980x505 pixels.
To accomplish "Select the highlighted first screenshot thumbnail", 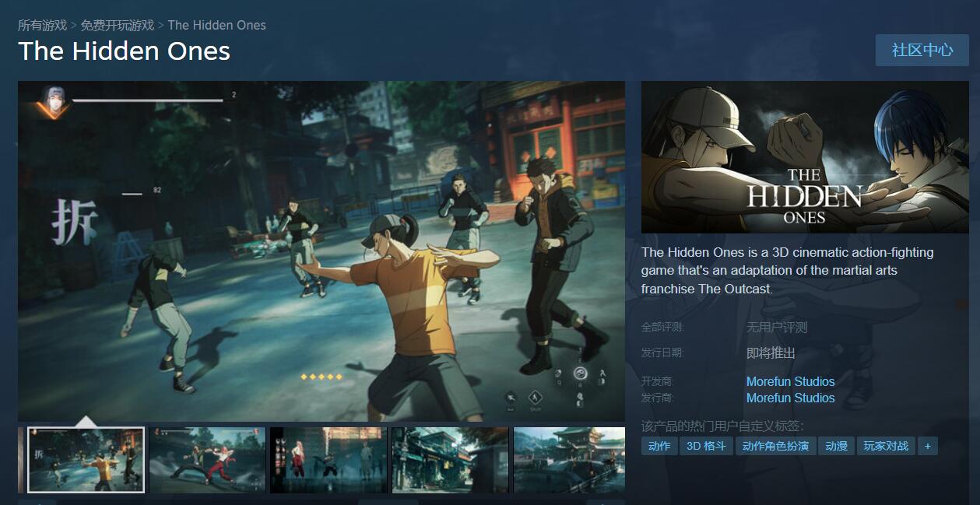I will pos(86,459).
